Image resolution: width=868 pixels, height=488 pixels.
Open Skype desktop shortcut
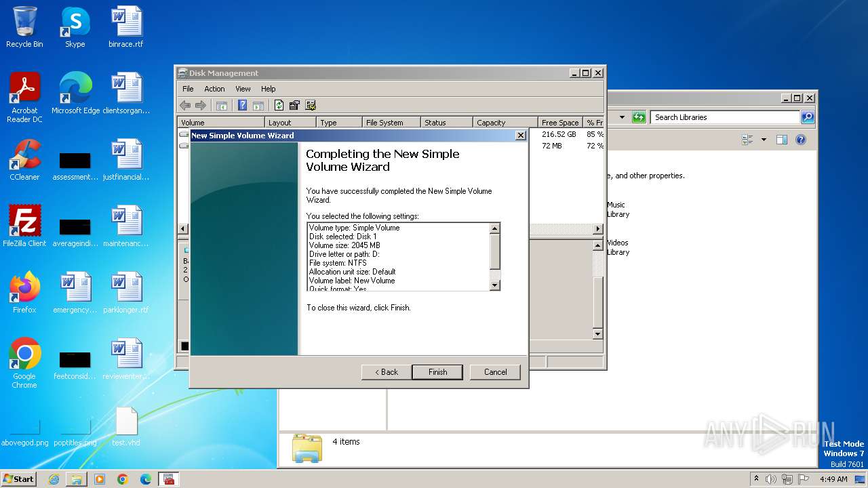pyautogui.click(x=75, y=27)
